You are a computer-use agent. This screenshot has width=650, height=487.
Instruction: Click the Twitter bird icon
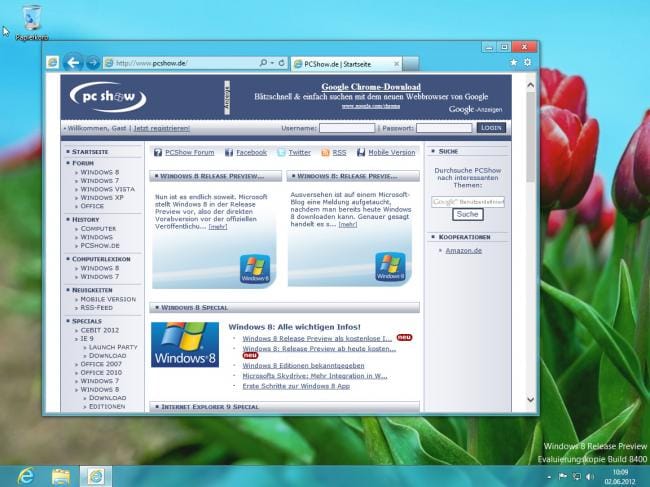[281, 153]
